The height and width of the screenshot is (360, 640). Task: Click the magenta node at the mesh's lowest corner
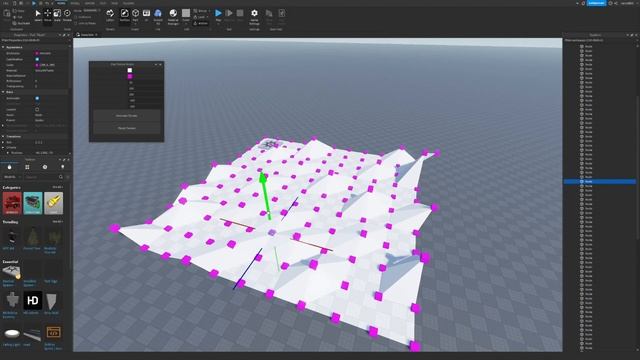[415, 347]
